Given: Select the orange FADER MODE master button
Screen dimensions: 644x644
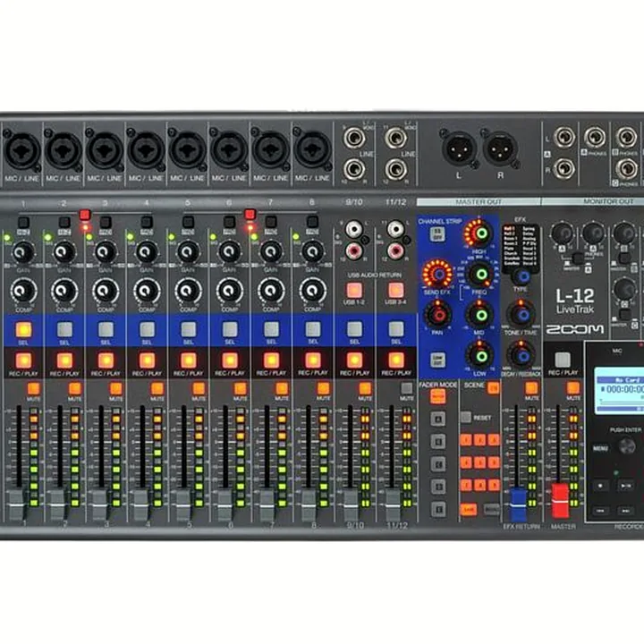Looking at the screenshot, I should click(437, 396).
